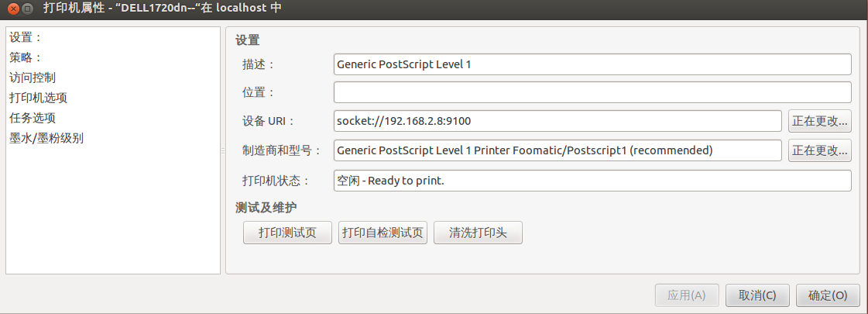Click the 制造商和型号 driver text field

click(558, 150)
